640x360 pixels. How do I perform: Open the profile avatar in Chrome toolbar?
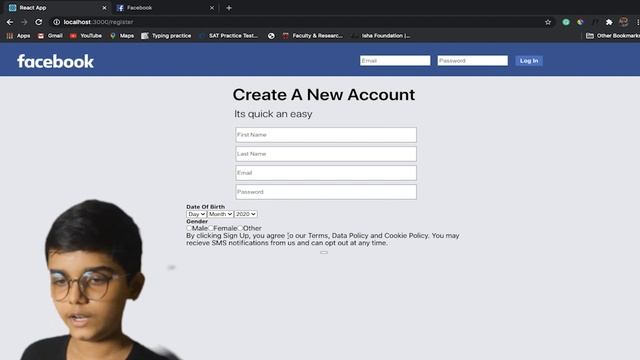pos(623,22)
